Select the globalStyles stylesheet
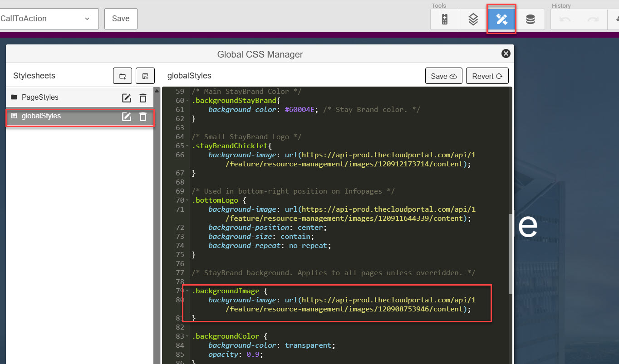 [41, 116]
